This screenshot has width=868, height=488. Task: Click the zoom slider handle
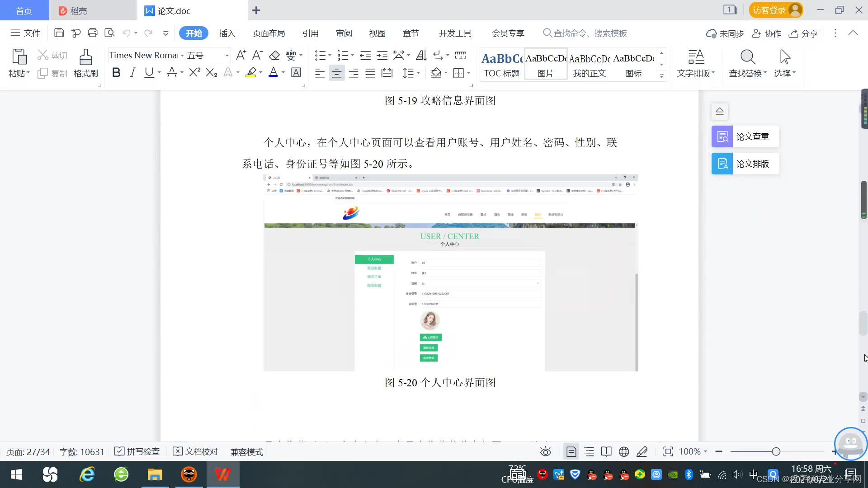(776, 451)
